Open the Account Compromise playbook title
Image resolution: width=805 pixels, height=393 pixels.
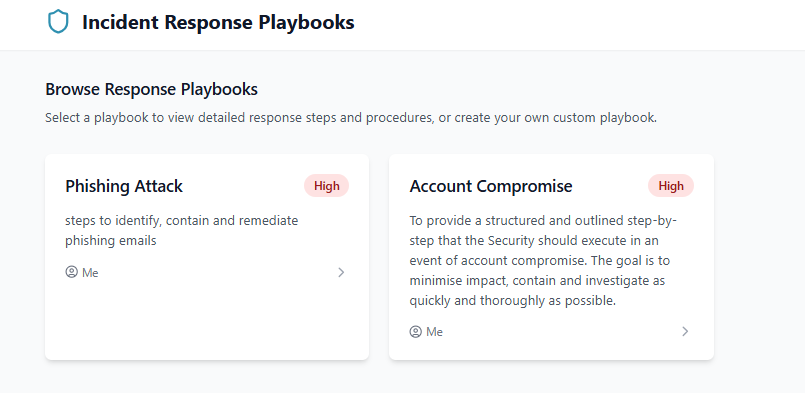pyautogui.click(x=491, y=186)
